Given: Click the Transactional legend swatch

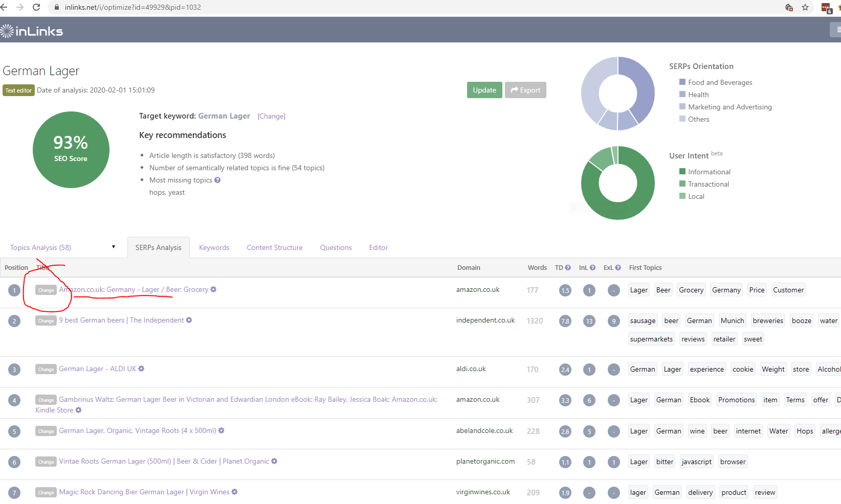Looking at the screenshot, I should pyautogui.click(x=682, y=184).
